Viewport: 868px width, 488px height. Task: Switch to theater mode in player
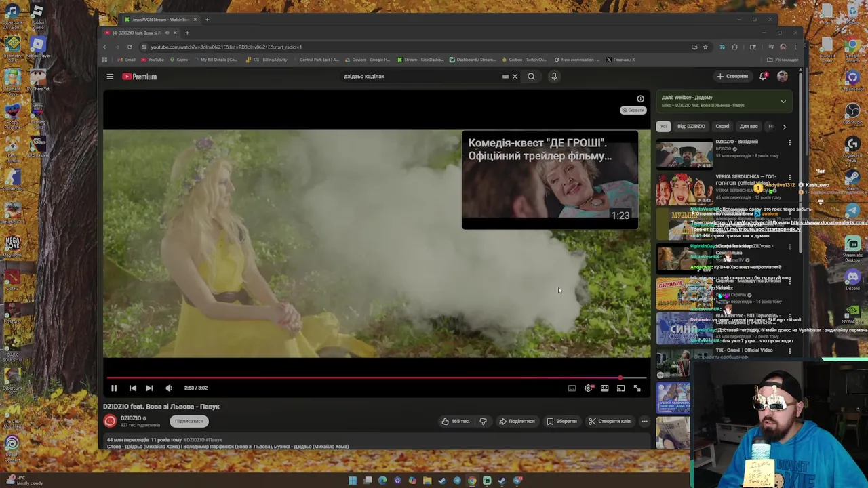click(x=604, y=388)
